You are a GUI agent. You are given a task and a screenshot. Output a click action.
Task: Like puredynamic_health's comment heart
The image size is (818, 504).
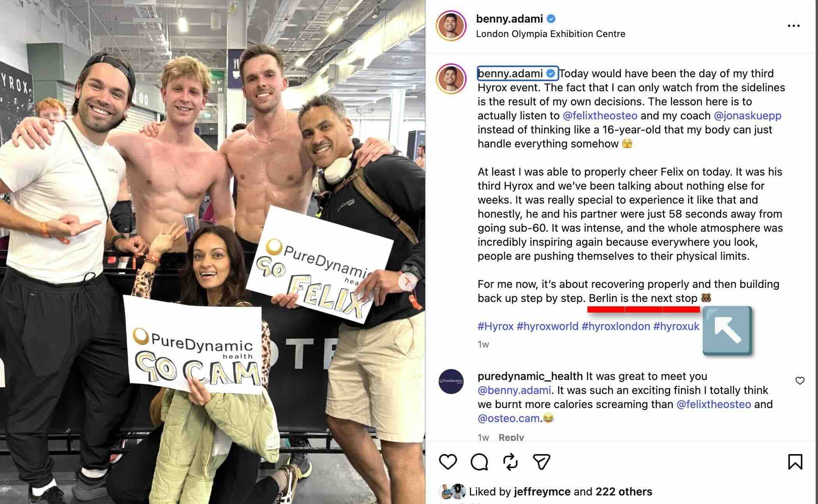click(x=800, y=381)
